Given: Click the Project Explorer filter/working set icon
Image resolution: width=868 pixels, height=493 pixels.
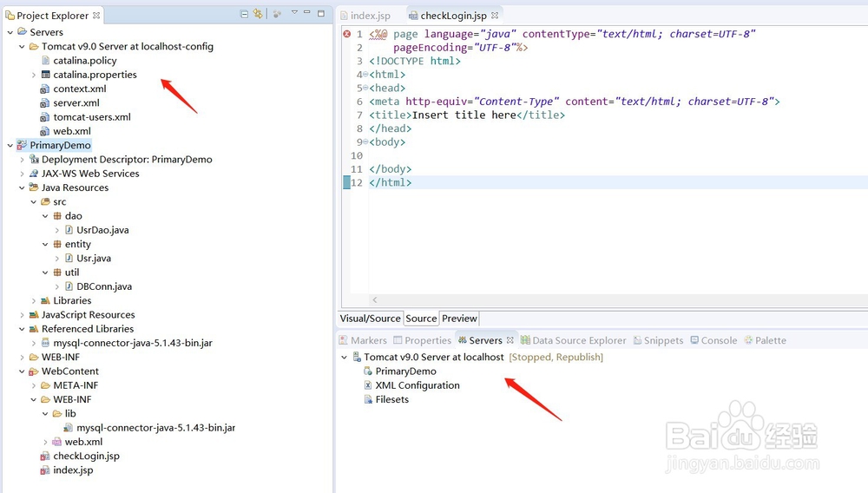Looking at the screenshot, I should click(278, 14).
